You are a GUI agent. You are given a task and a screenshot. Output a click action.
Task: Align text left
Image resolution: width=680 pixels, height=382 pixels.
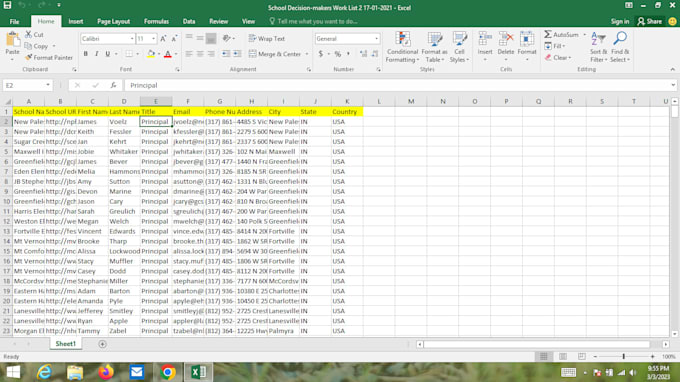(189, 54)
